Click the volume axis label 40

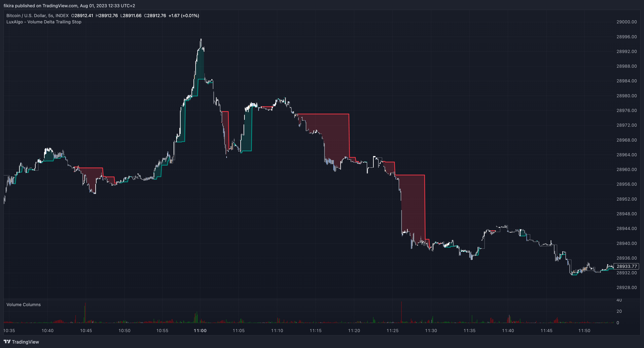click(x=619, y=300)
